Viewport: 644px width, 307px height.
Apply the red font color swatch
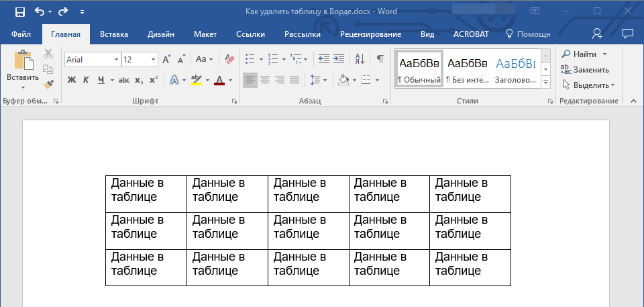pos(219,80)
